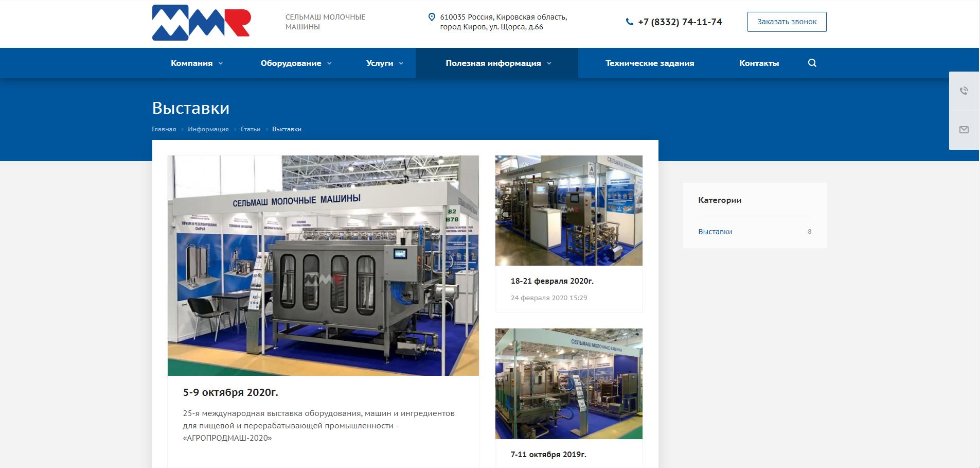Open the 18-21 февраля 2020г. article title

tap(552, 281)
